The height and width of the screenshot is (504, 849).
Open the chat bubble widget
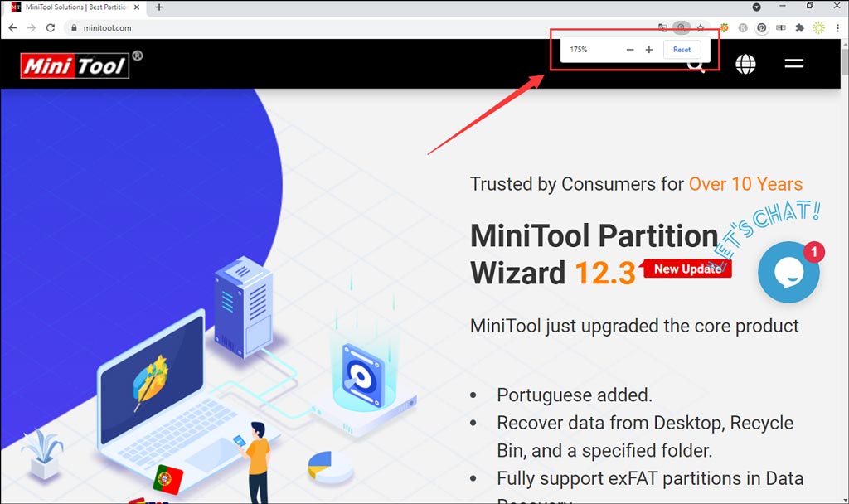coord(788,272)
